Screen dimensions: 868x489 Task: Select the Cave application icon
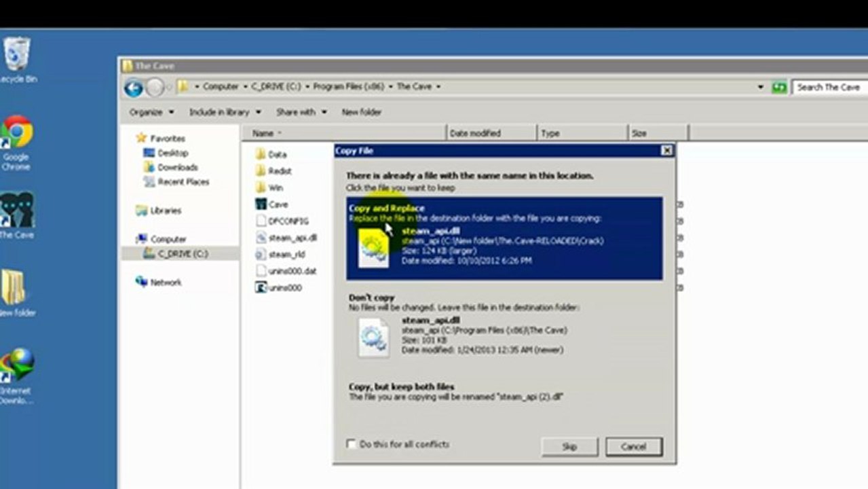(261, 204)
